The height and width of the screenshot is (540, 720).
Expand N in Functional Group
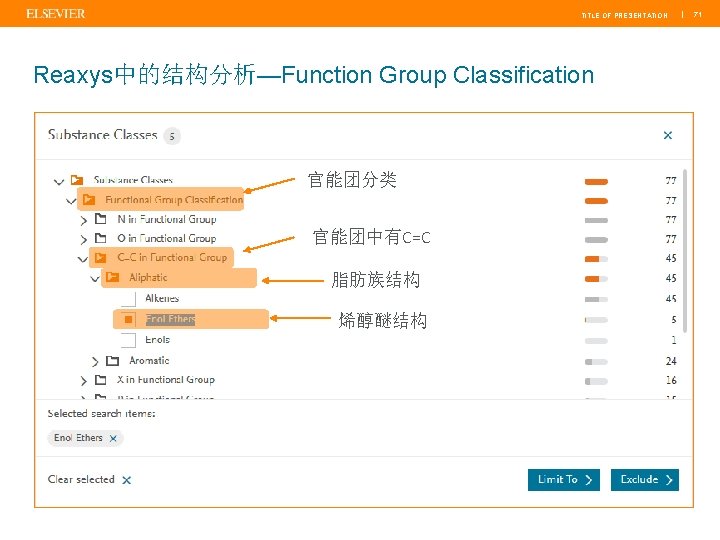click(83, 220)
